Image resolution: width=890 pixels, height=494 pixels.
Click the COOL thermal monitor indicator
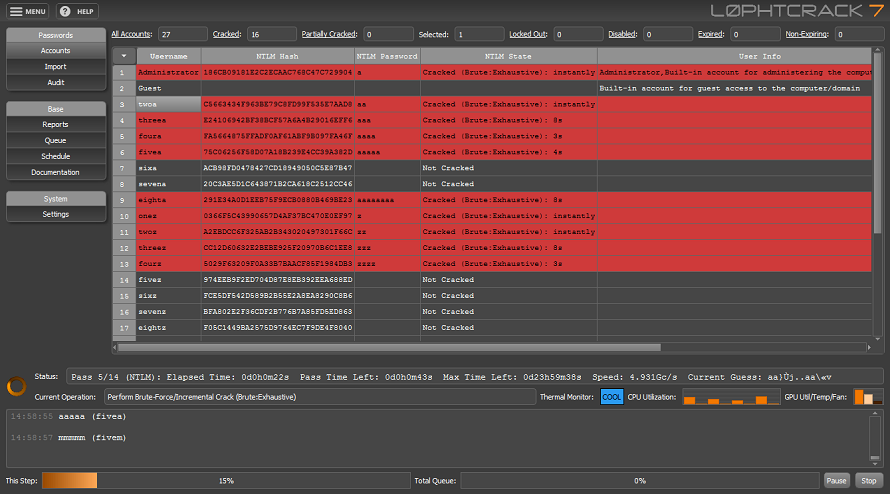611,397
